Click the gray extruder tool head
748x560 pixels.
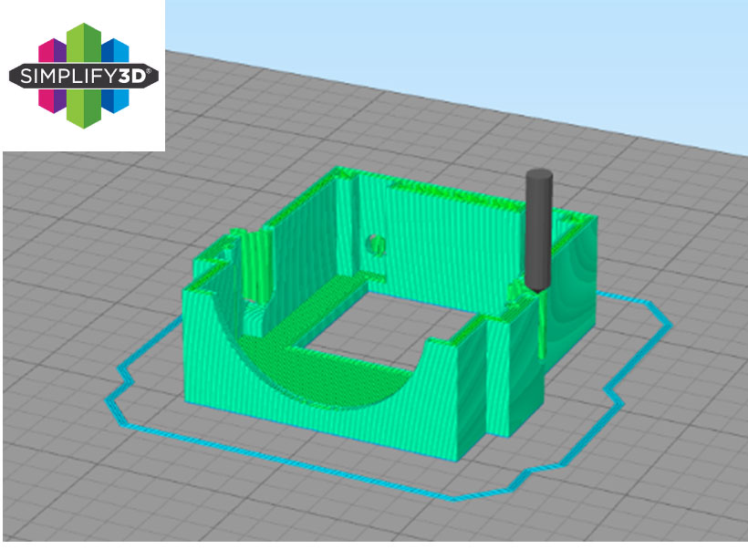(x=539, y=231)
